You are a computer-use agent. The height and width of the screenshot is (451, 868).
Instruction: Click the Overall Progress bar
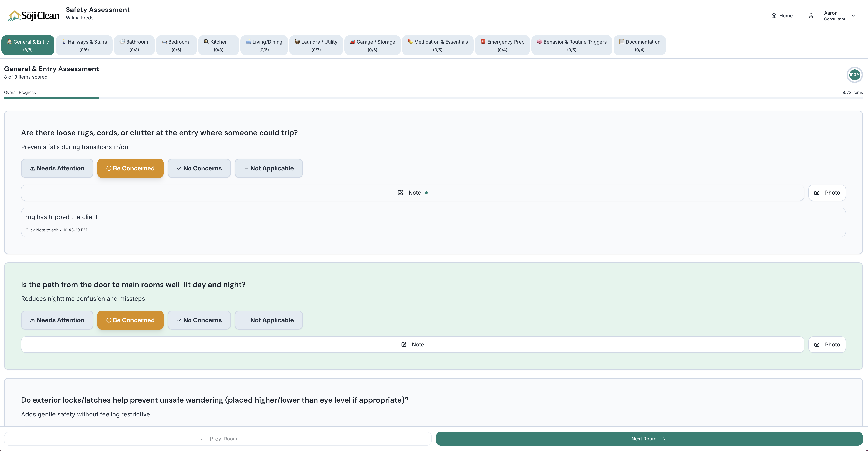(x=433, y=98)
